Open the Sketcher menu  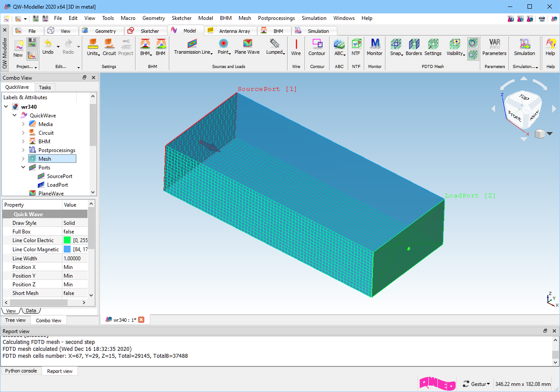(181, 18)
